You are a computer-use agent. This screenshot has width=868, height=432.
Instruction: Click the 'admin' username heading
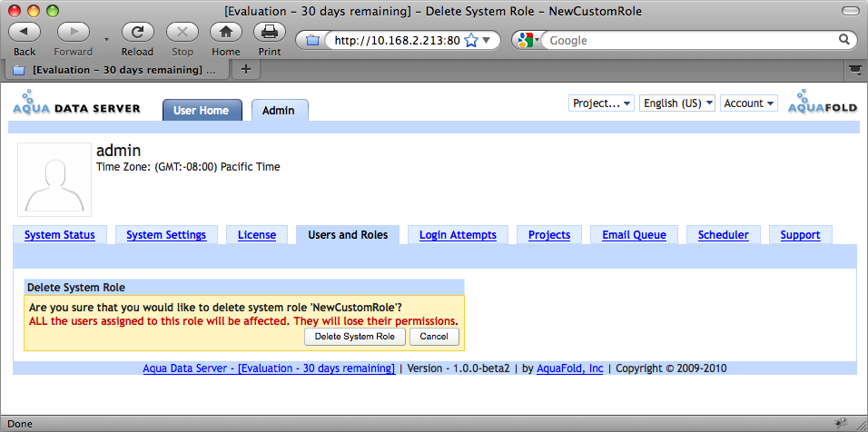(118, 150)
